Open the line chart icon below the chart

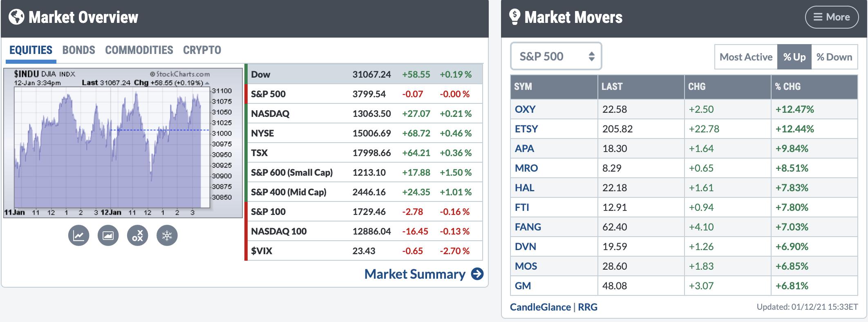[x=78, y=236]
